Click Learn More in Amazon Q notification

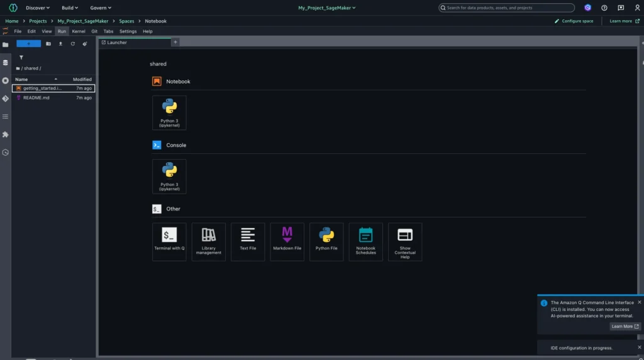625,326
